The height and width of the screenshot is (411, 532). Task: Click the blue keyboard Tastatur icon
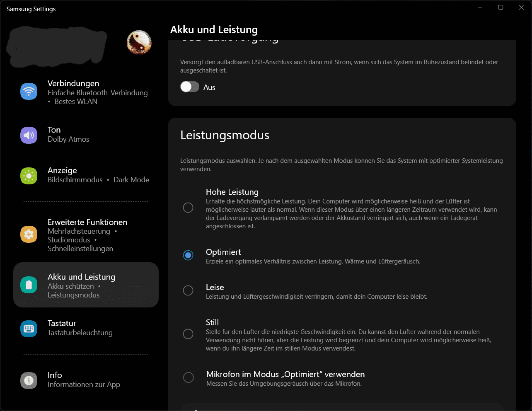pos(29,329)
